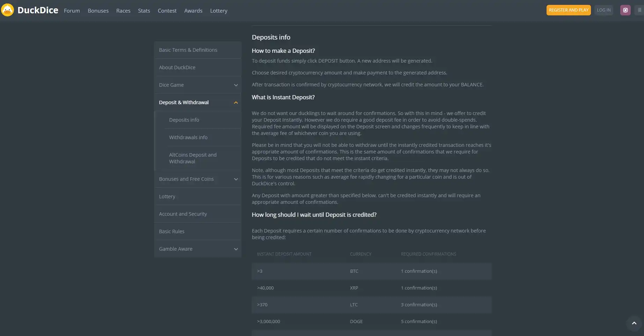
Task: Click the '>3' amount cell
Action: click(x=259, y=271)
